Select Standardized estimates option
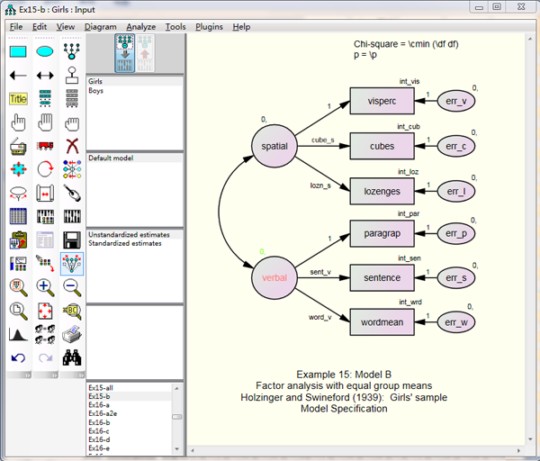Screen dimensions: 540x461 click(125, 243)
